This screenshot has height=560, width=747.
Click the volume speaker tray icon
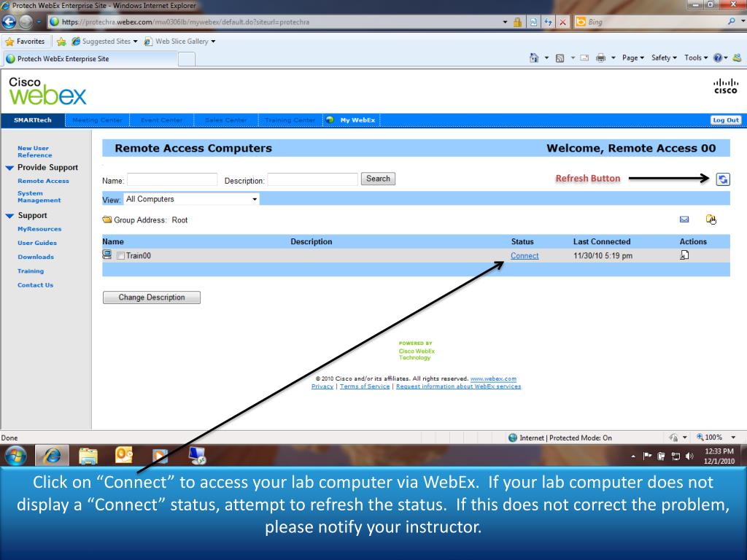tap(689, 456)
